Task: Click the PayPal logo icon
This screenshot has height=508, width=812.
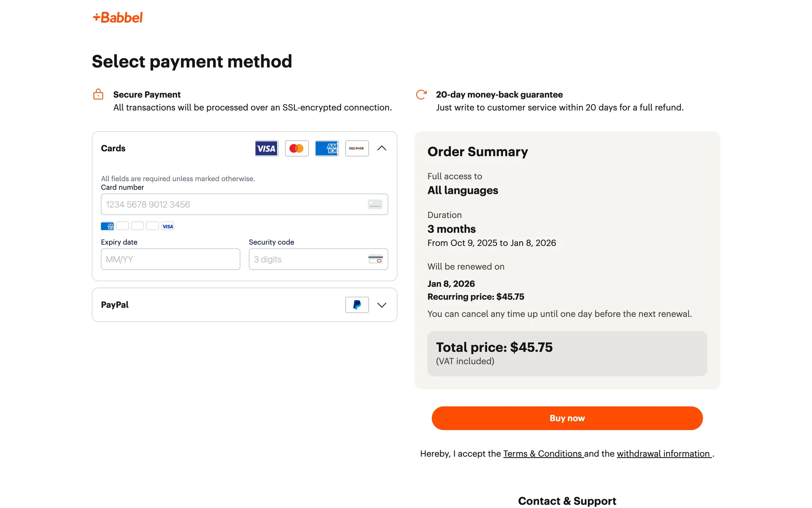Action: (357, 305)
